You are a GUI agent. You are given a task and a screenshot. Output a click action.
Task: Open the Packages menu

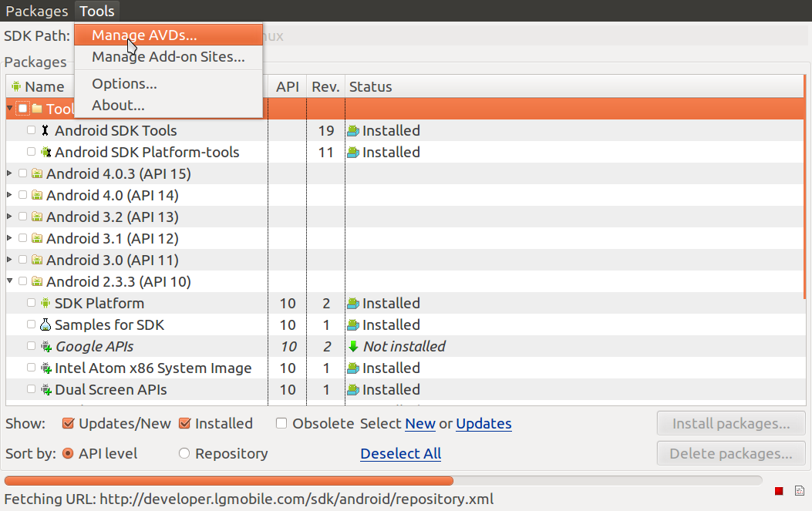tap(37, 11)
